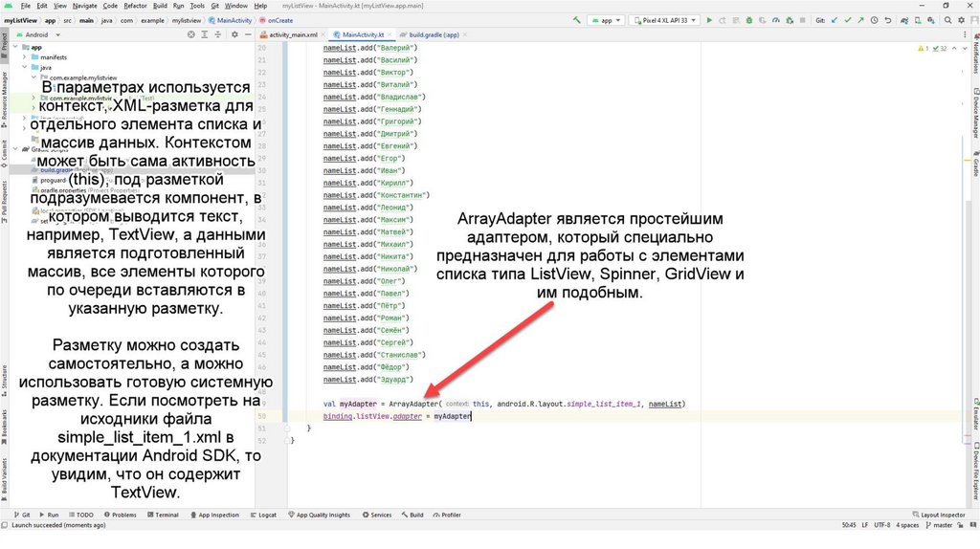The height and width of the screenshot is (549, 980).
Task: Click the myAdapter assignment code line 50
Action: click(x=397, y=416)
